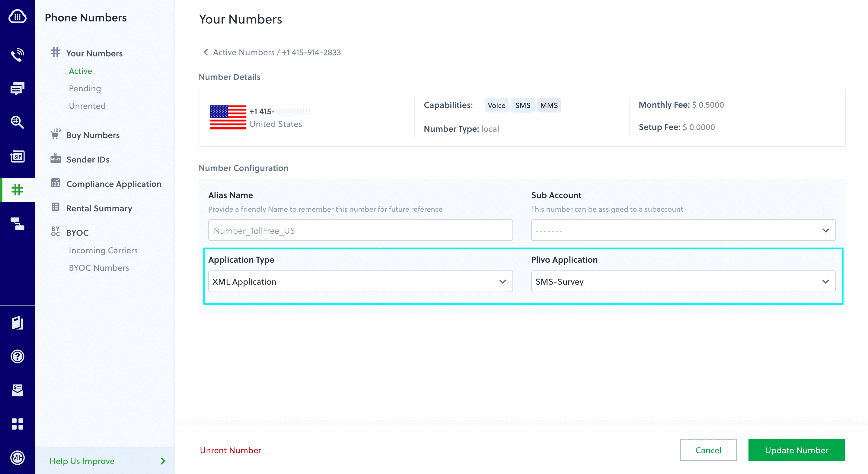868x474 pixels.
Task: Open the Zentrunk SIP trunking section
Action: point(18,156)
